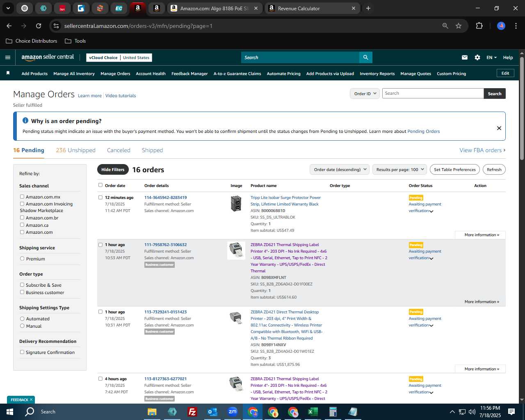Check the Amazon.ca filter
Image resolution: width=525 pixels, height=420 pixels.
[22, 225]
